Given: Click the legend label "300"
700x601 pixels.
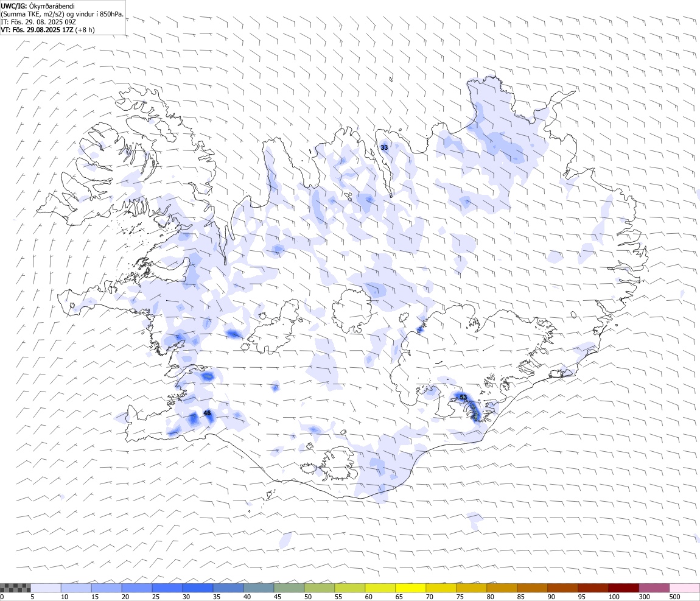Looking at the screenshot, I should [x=644, y=597].
